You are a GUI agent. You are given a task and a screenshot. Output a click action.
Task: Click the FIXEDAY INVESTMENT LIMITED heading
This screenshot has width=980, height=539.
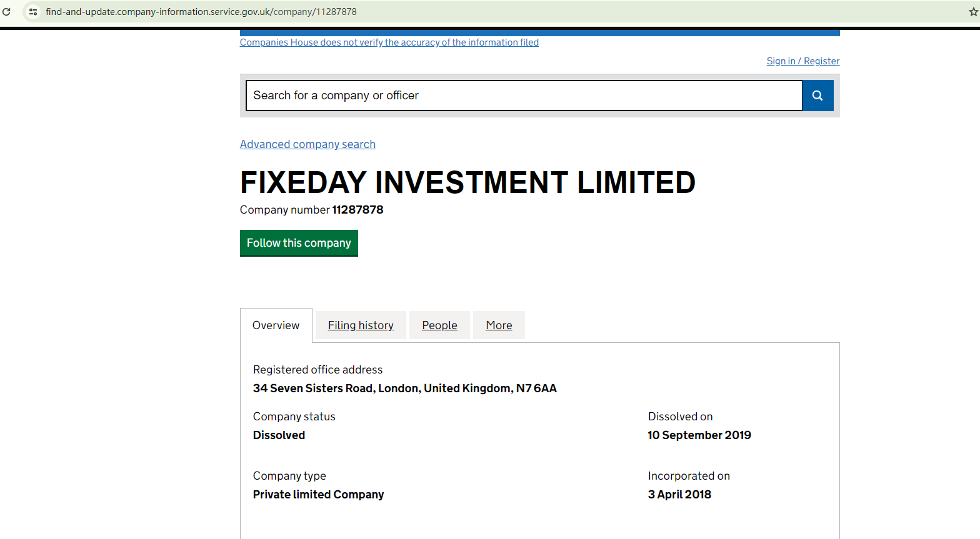(467, 182)
